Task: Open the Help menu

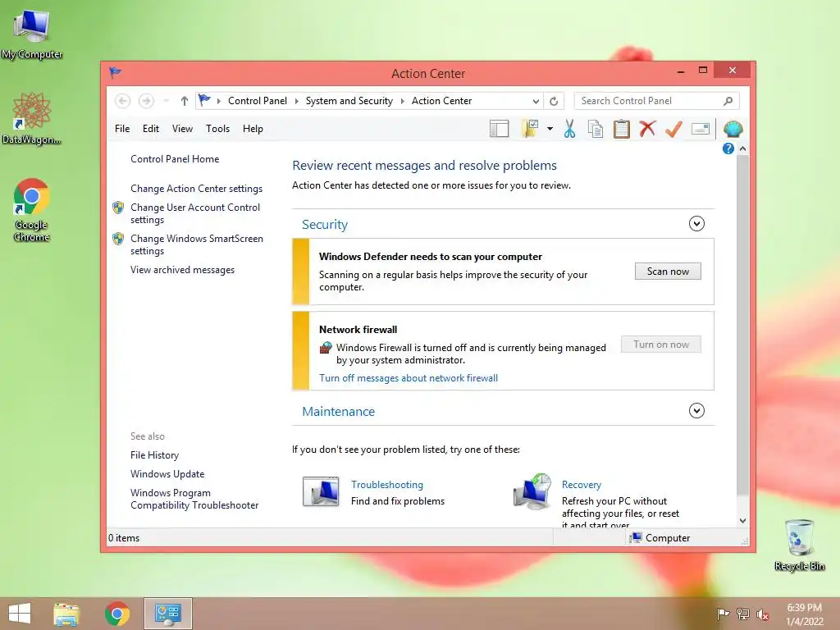Action: click(x=253, y=129)
